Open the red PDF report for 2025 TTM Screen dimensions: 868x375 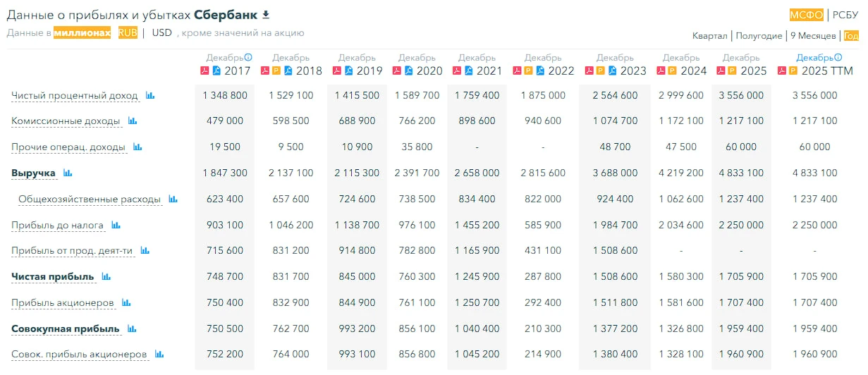pyautogui.click(x=781, y=70)
